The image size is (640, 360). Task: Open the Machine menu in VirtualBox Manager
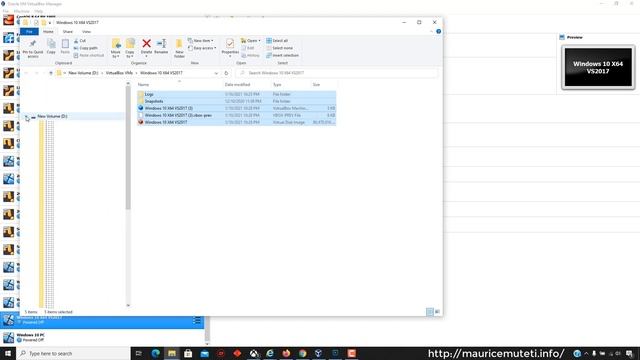(22, 11)
